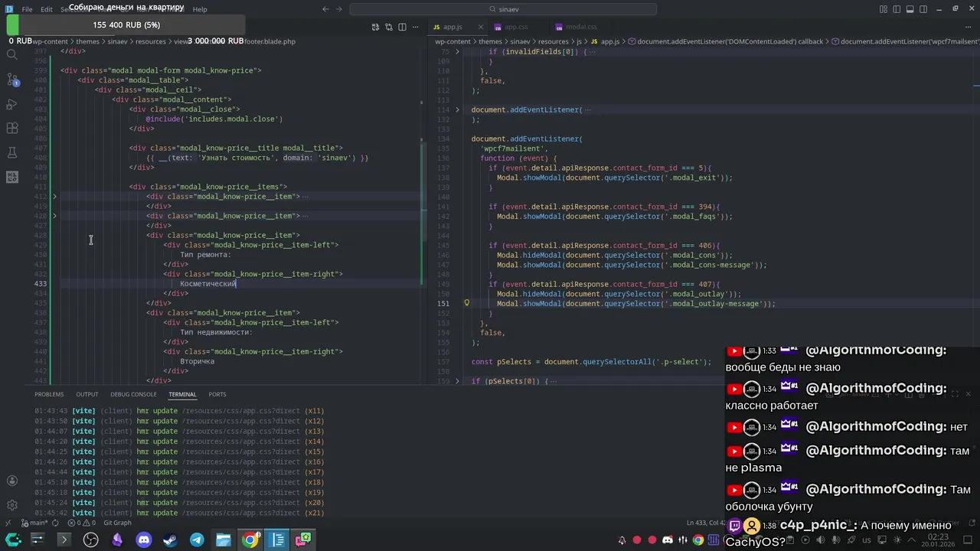Show the PORTS panel tab
Image resolution: width=980 pixels, height=551 pixels.
click(217, 394)
